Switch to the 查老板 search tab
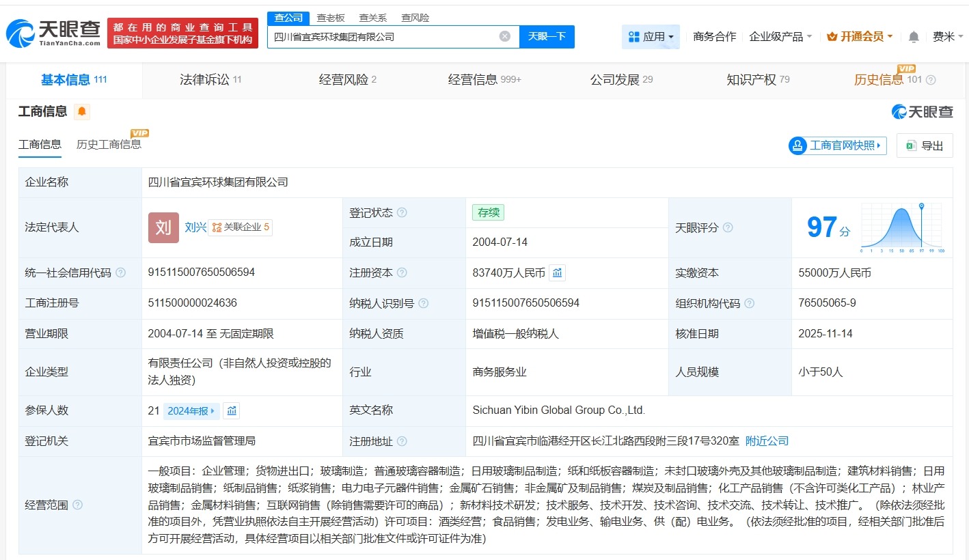This screenshot has height=560, width=969. pyautogui.click(x=331, y=17)
